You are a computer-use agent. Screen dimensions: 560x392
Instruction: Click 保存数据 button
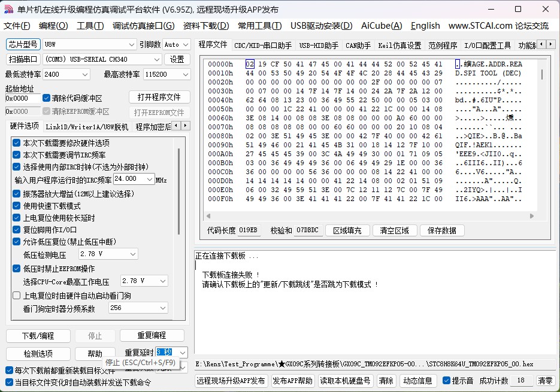(442, 230)
